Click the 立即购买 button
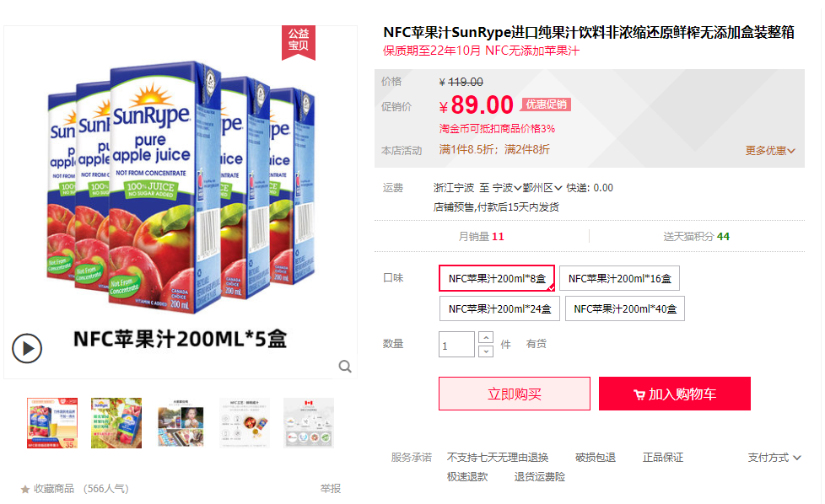The width and height of the screenshot is (825, 504). (x=515, y=394)
